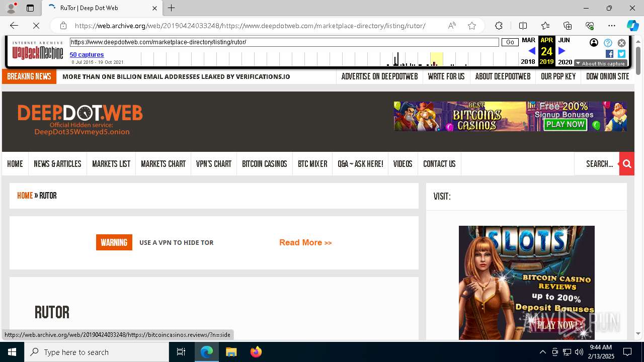
Task: Click the Read More >> link
Action: pos(305,242)
